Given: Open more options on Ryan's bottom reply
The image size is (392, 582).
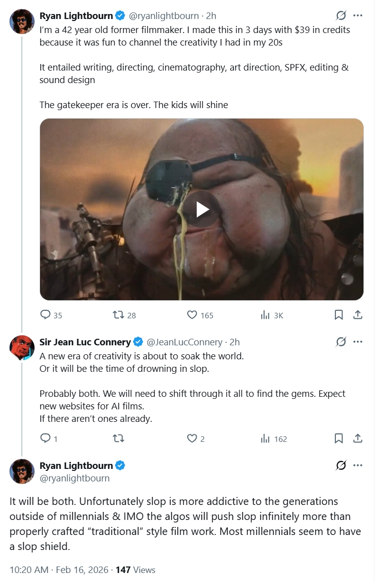Looking at the screenshot, I should tap(357, 465).
